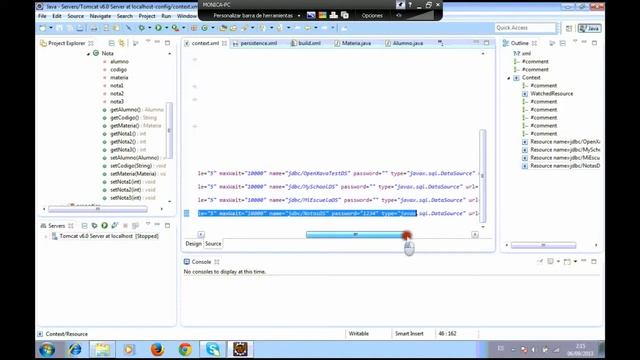Click the Run External Tools icon
Viewport: 640px width, 360px height.
(175, 28)
